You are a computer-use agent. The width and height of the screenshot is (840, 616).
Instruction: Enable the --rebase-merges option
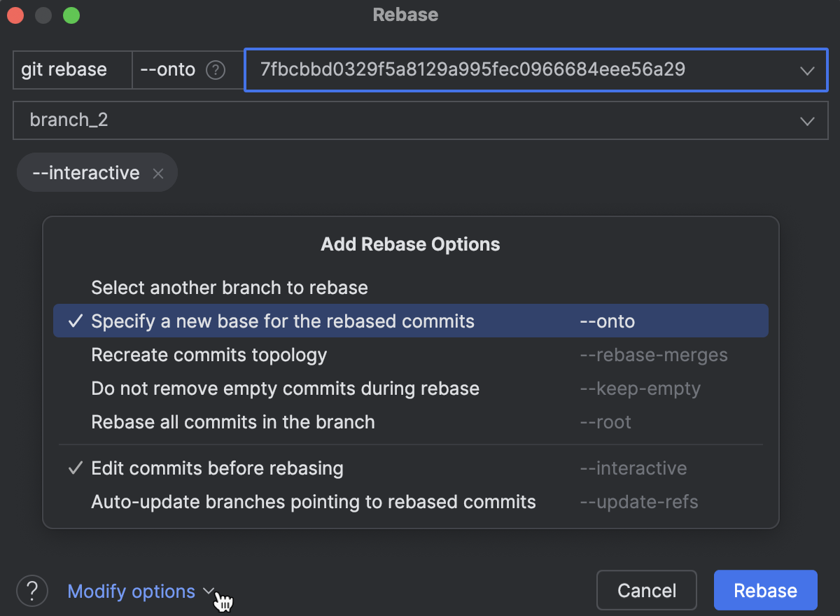[209, 355]
